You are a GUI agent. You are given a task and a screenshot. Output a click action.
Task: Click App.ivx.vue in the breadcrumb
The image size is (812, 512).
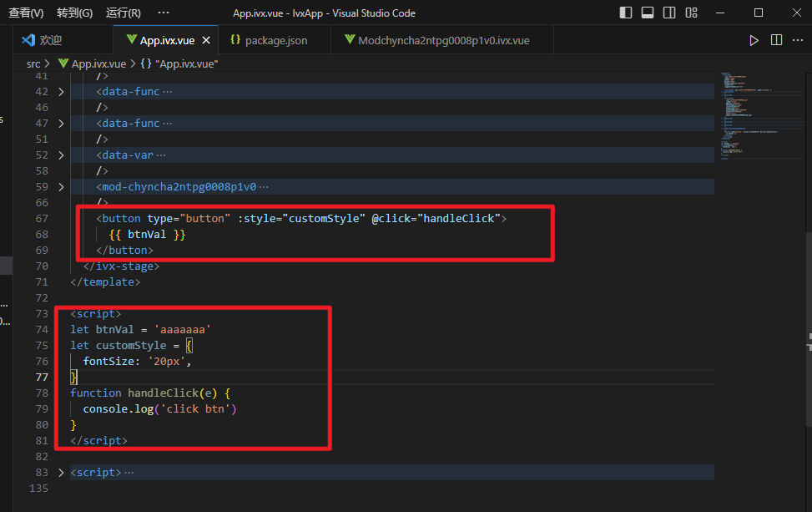pos(98,63)
